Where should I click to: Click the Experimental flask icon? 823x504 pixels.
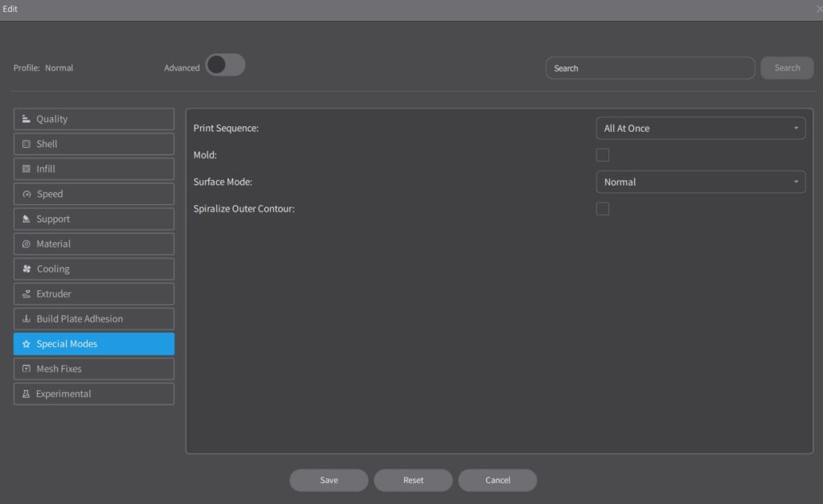pos(27,394)
